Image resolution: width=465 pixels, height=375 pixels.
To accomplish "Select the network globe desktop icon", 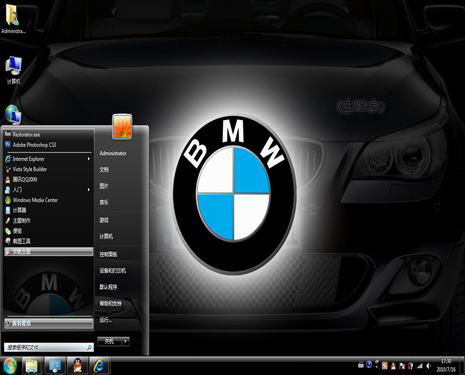I will [x=13, y=115].
